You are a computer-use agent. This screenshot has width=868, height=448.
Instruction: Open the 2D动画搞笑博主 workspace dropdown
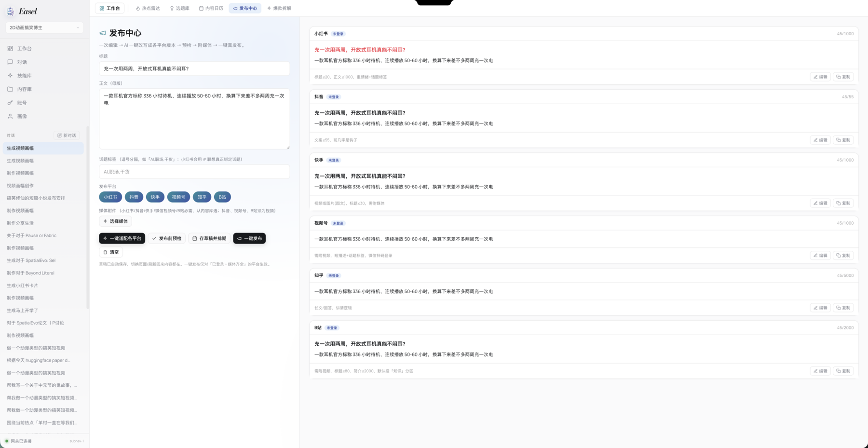click(44, 27)
